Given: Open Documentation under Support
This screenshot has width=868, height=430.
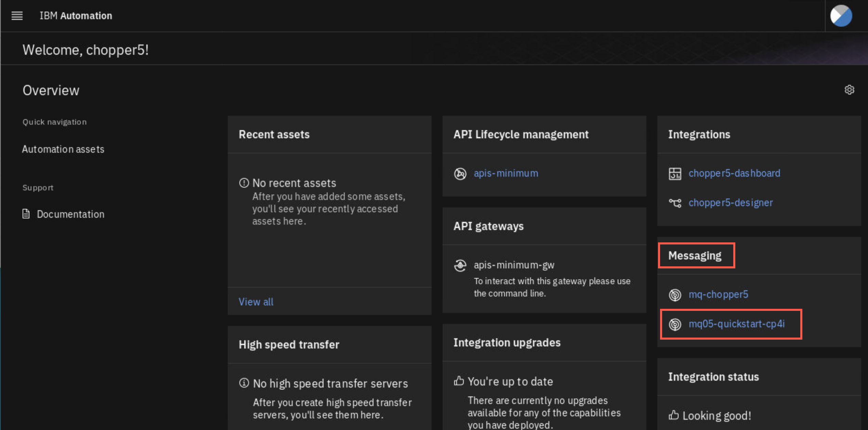Looking at the screenshot, I should 70,214.
